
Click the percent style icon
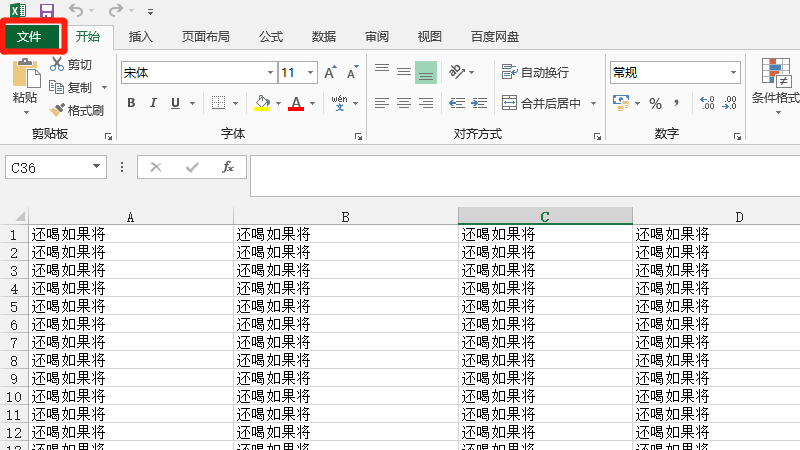(x=656, y=103)
